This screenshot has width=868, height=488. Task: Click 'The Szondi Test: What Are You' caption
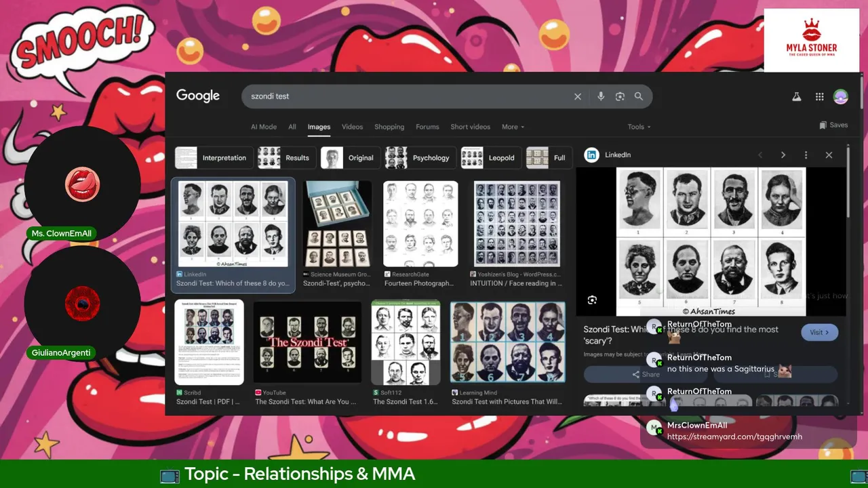(305, 402)
